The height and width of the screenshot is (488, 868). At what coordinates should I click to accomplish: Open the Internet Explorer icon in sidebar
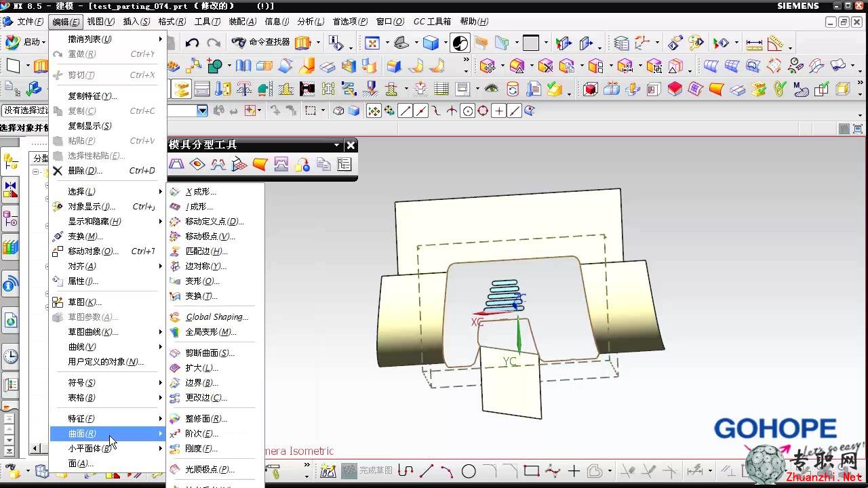[x=10, y=320]
